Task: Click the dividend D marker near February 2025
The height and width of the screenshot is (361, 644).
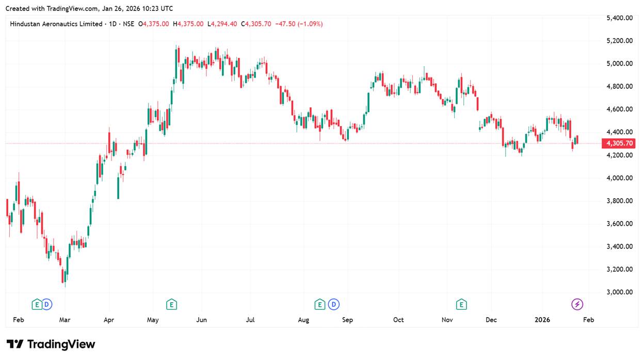Action: [x=47, y=305]
